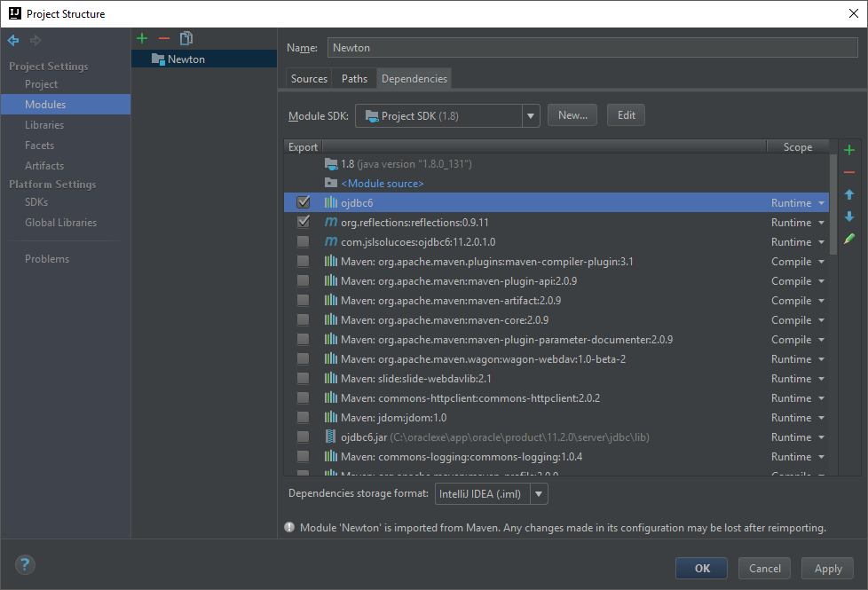868x590 pixels.
Task: Click the ojdbc6.jar archive icon
Action: (x=330, y=437)
